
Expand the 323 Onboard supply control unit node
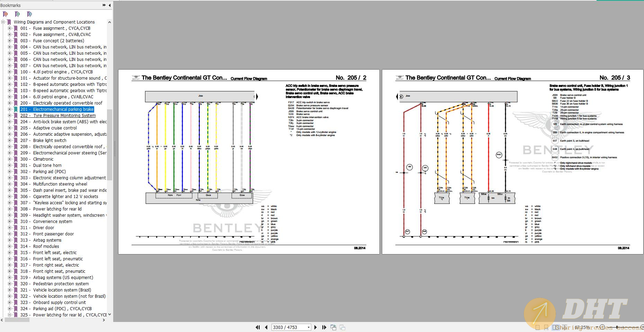click(10, 302)
